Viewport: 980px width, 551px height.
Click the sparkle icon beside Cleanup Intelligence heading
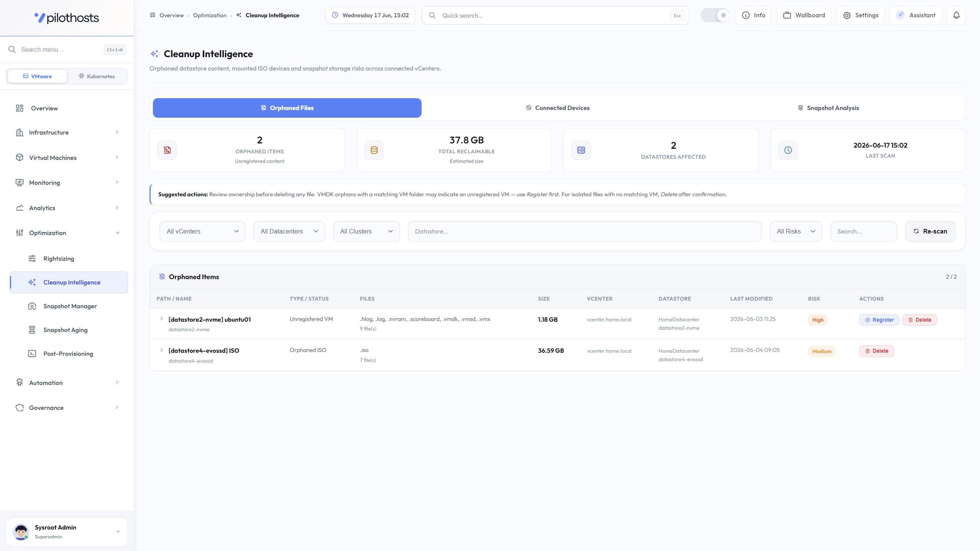154,54
